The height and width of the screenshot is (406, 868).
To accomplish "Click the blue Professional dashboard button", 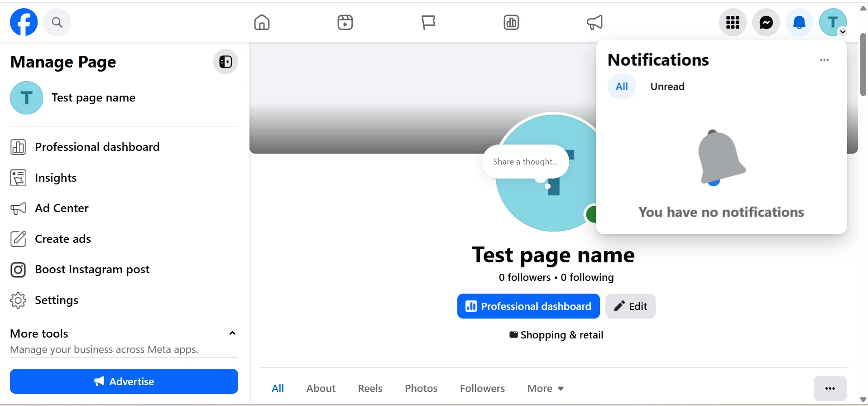I will pyautogui.click(x=528, y=306).
